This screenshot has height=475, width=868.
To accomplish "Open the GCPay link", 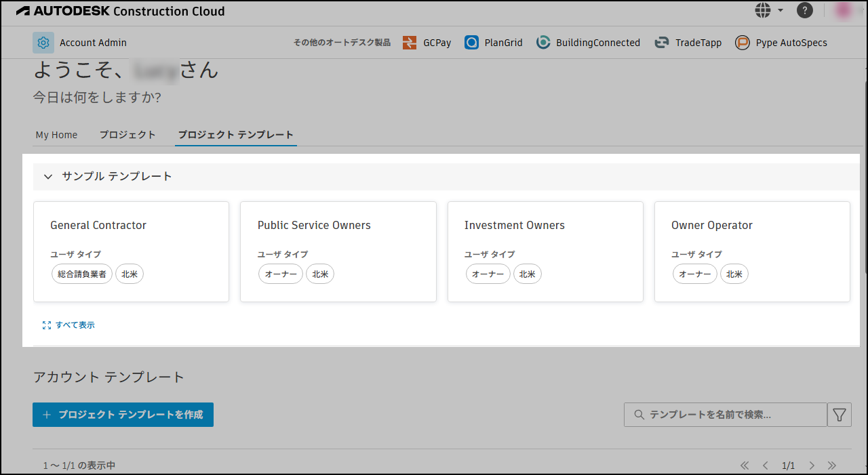I will click(x=437, y=43).
